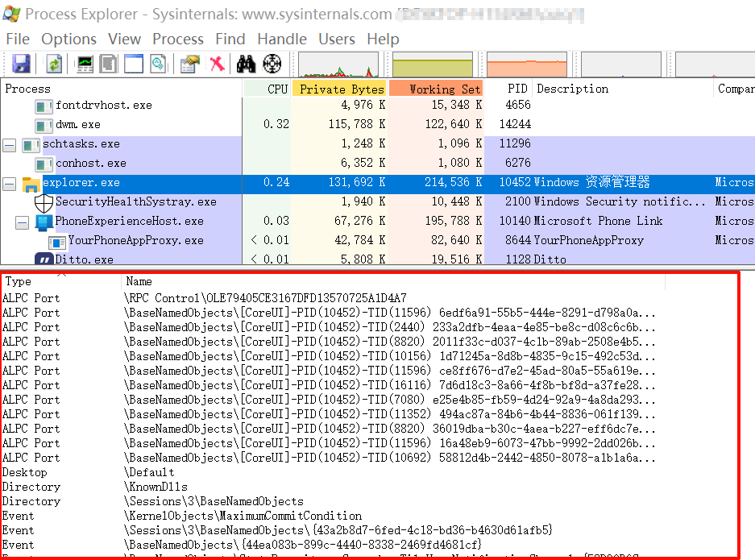
Task: Sort by the Private Bytes column header
Action: point(341,89)
